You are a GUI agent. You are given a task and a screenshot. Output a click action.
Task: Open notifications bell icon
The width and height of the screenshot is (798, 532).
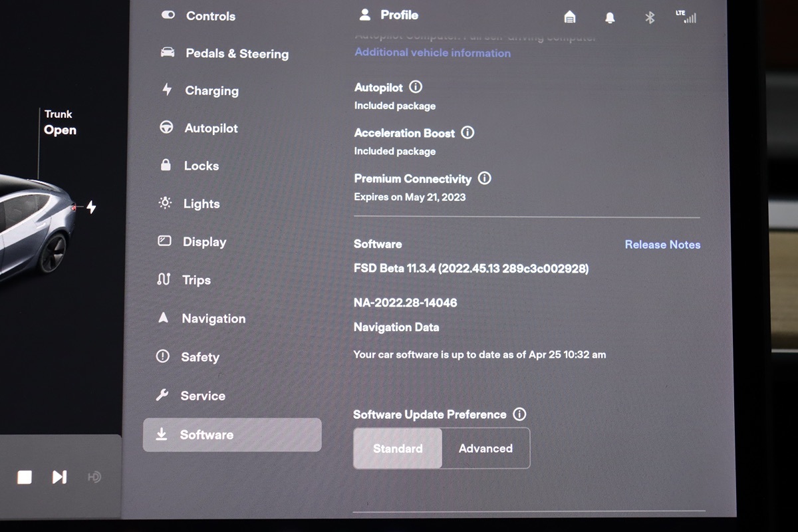pyautogui.click(x=610, y=18)
